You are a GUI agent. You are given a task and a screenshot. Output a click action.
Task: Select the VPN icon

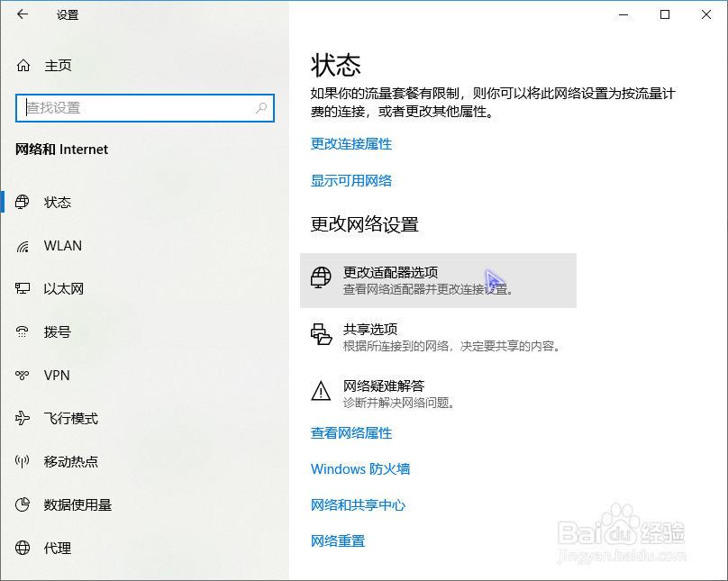pos(23,375)
